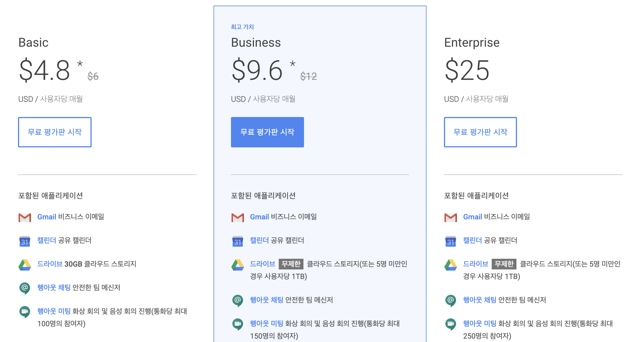Start the free trial for the Enterprise plan
Image resolution: width=644 pixels, height=342 pixels.
tap(480, 132)
